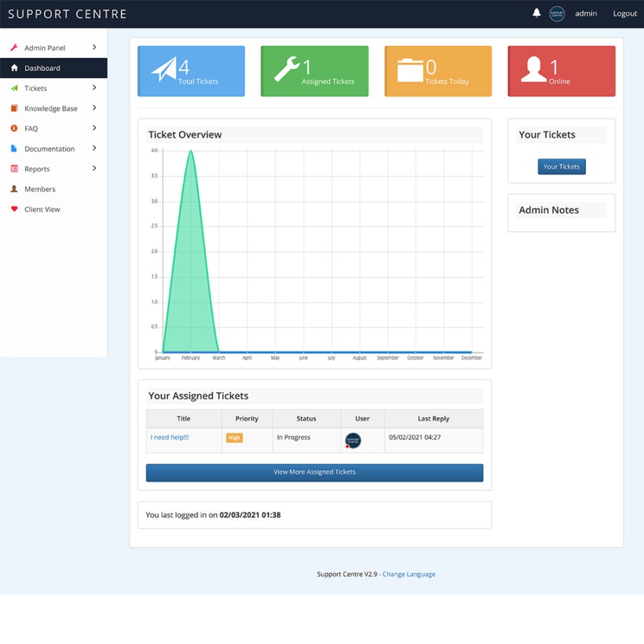
Task: Open the Change Language link in the footer
Action: (409, 573)
